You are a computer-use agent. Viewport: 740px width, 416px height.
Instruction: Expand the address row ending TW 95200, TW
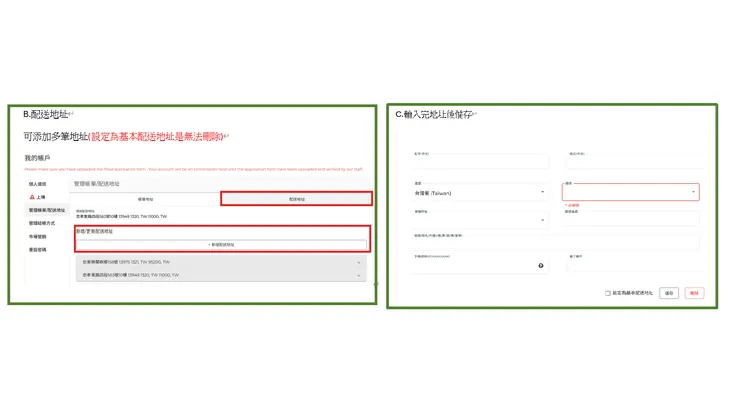pyautogui.click(x=221, y=262)
